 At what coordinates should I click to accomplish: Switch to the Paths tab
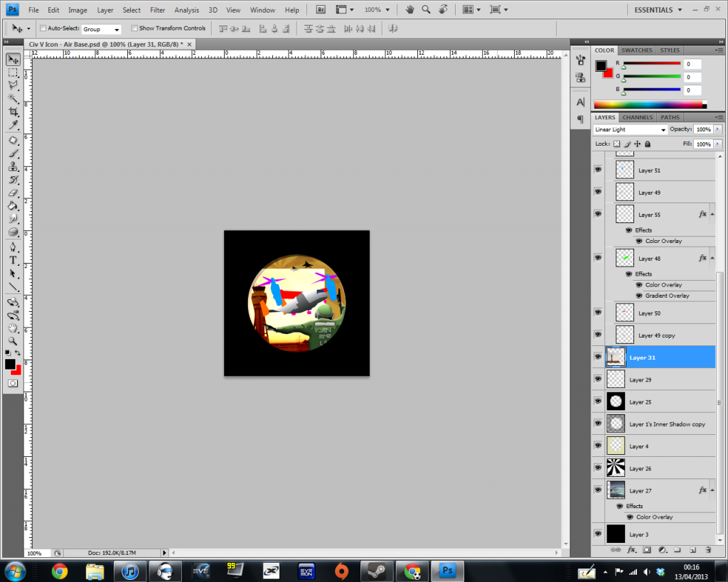670,117
